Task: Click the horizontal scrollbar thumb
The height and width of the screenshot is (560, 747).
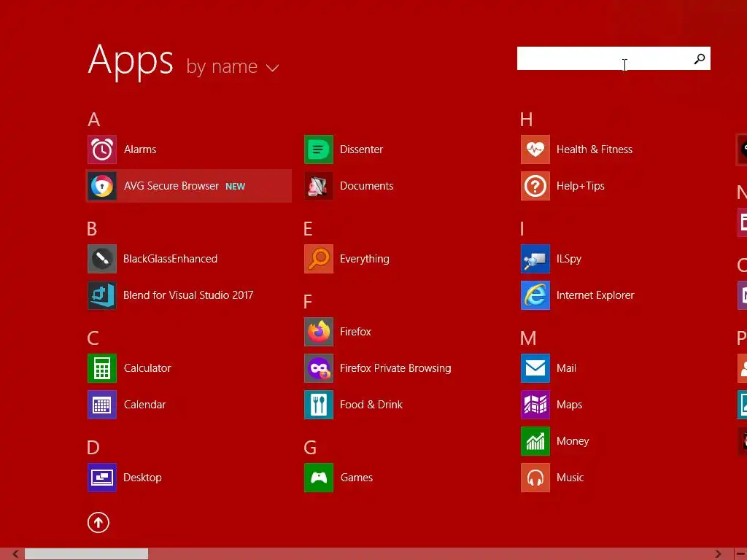Action: pyautogui.click(x=86, y=554)
